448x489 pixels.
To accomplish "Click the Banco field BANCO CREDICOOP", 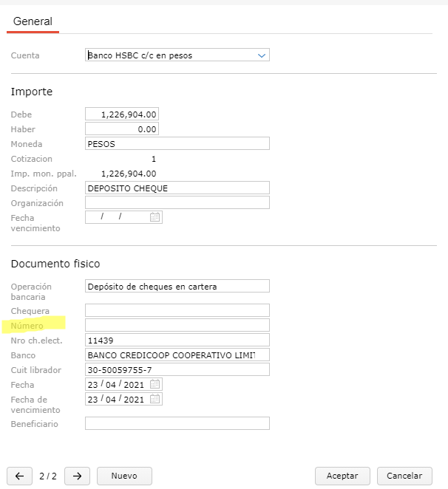I will point(177,355).
